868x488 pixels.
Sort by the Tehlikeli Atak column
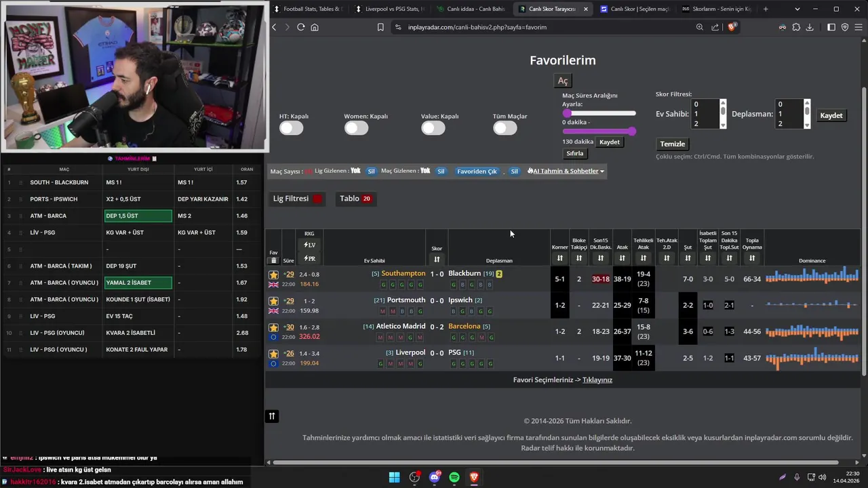643,258
